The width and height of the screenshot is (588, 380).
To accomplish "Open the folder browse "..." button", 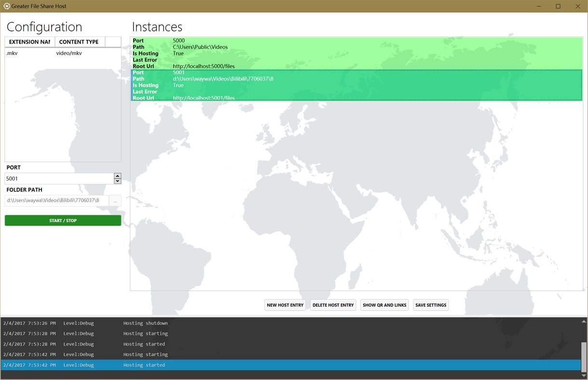I will [x=116, y=200].
